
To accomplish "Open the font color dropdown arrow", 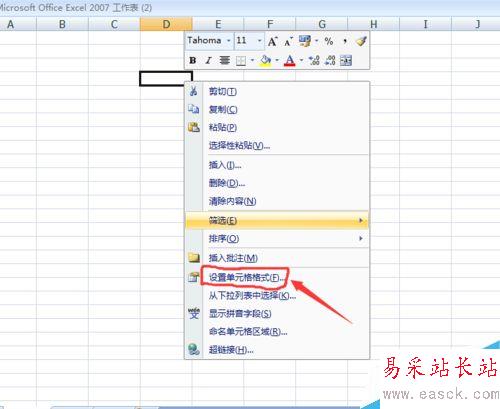I will 301,60.
